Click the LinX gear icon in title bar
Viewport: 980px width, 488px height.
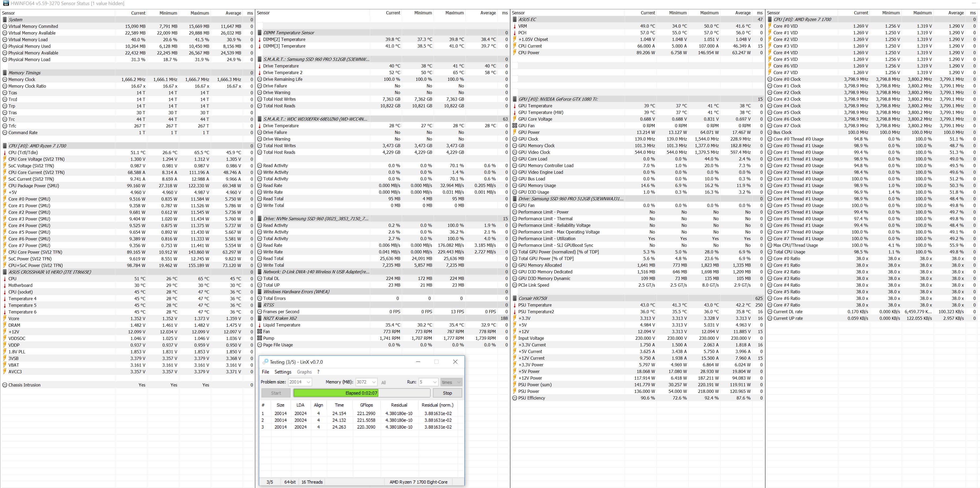click(x=265, y=362)
